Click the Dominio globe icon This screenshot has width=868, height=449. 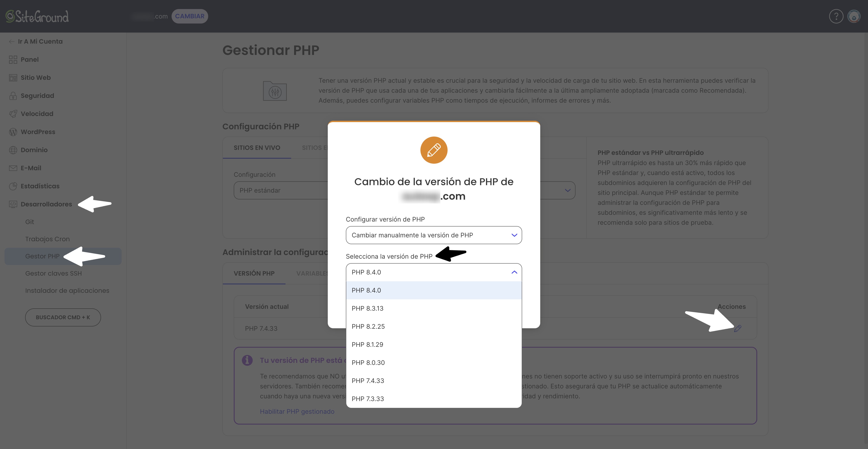click(13, 150)
